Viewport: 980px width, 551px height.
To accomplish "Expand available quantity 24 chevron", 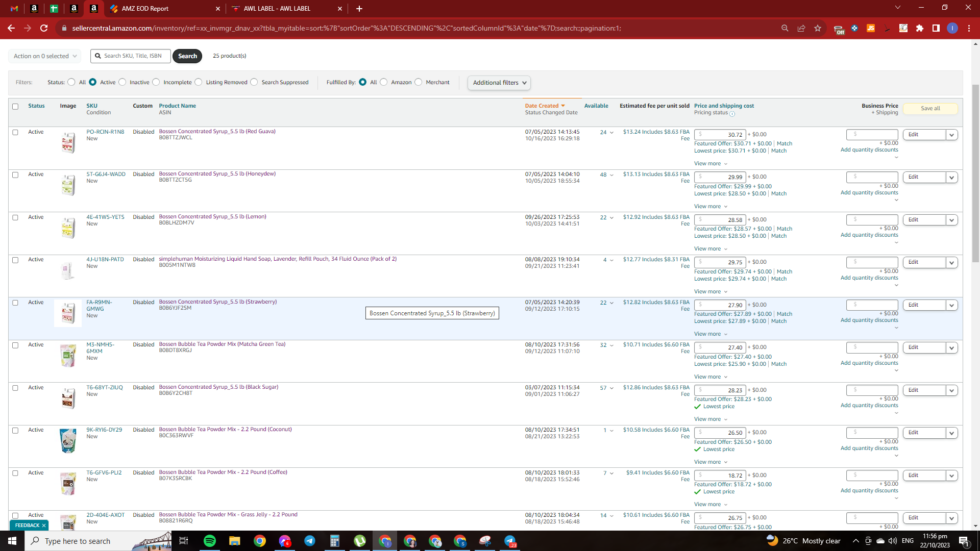I will pyautogui.click(x=611, y=133).
